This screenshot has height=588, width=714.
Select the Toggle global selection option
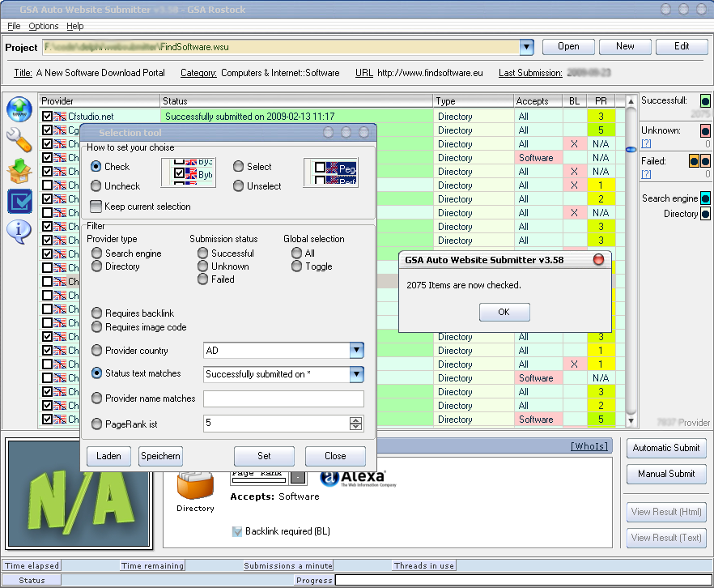coord(296,266)
